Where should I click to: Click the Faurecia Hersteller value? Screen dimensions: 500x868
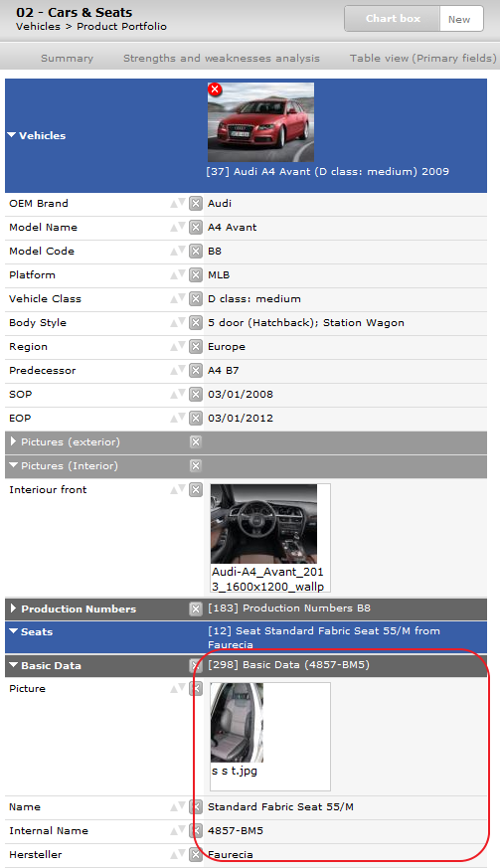click(231, 855)
